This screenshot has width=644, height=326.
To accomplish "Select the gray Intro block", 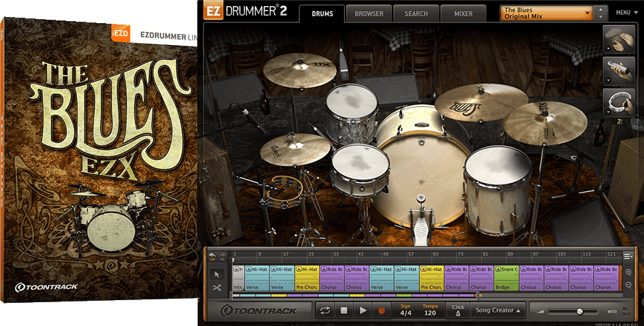I will click(239, 278).
